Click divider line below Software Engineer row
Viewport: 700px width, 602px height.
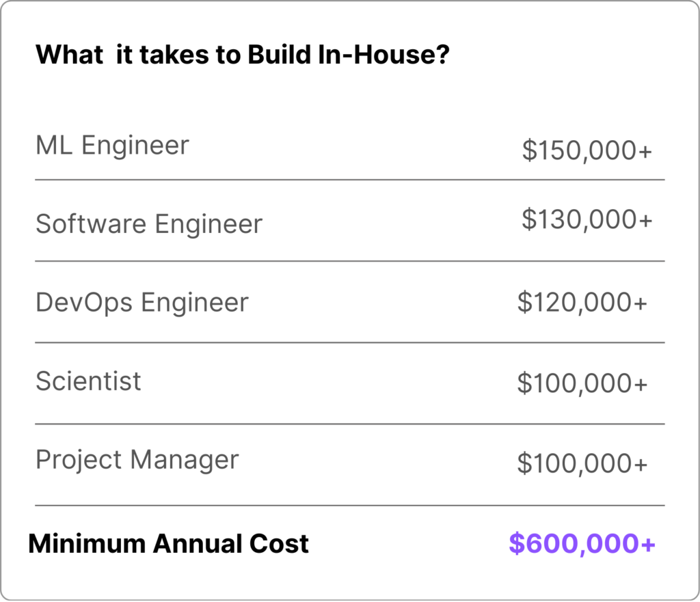point(349,261)
